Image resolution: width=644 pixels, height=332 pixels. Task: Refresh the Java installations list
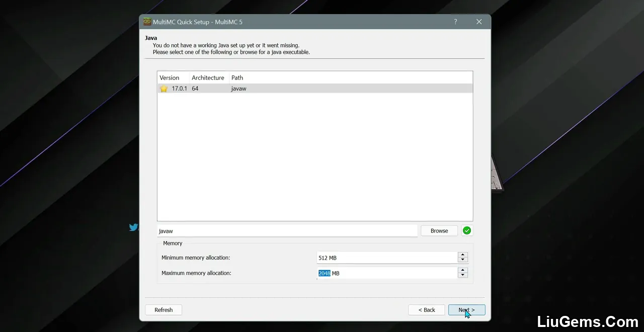[164, 310]
